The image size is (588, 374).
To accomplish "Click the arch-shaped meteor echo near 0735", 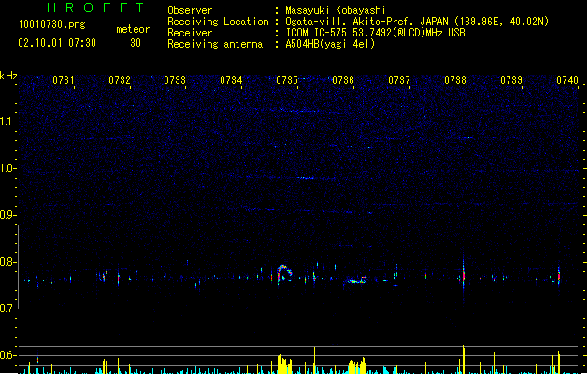I will click(284, 274).
